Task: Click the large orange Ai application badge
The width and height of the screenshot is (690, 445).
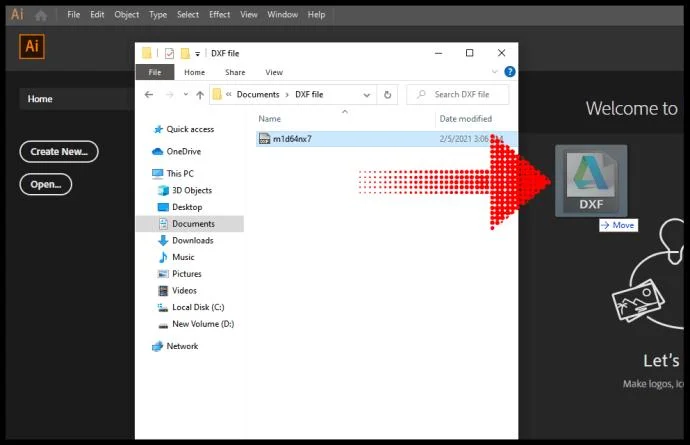Action: (x=32, y=47)
